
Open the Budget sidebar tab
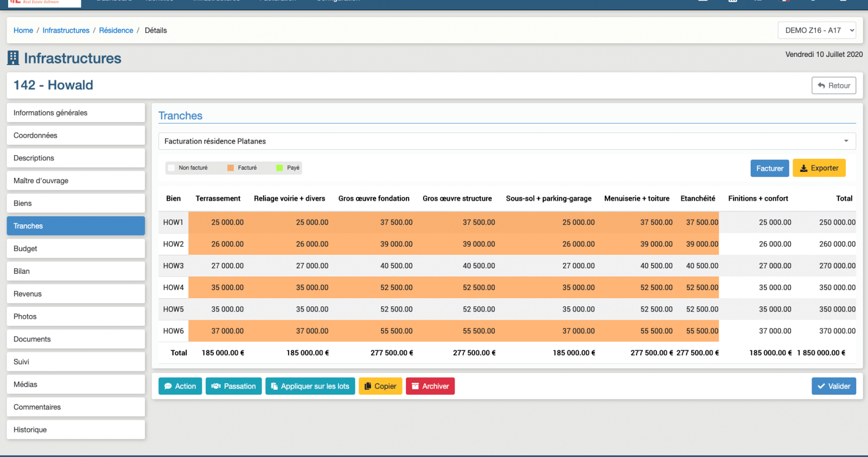tap(76, 249)
